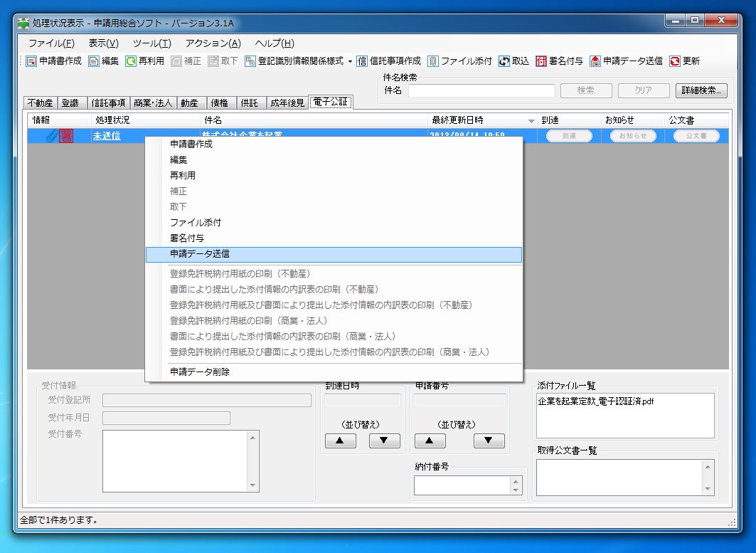The width and height of the screenshot is (756, 553).
Task: Click the クリア button
Action: 644,90
